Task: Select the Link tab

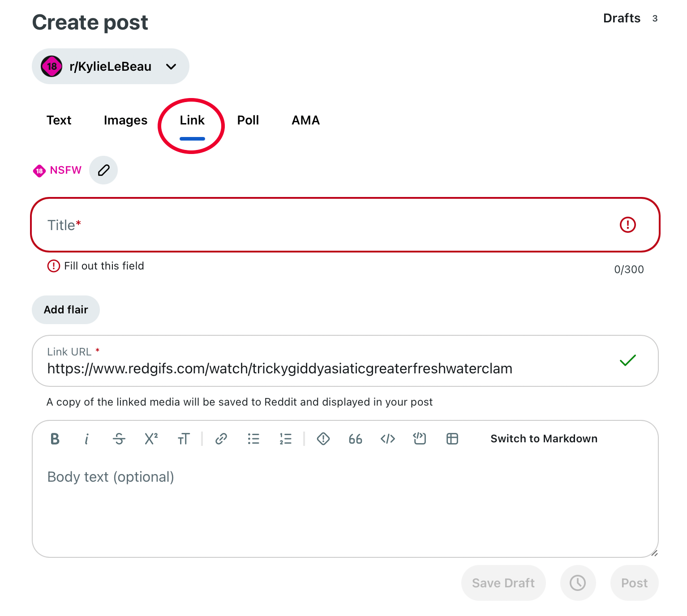Action: coord(192,120)
